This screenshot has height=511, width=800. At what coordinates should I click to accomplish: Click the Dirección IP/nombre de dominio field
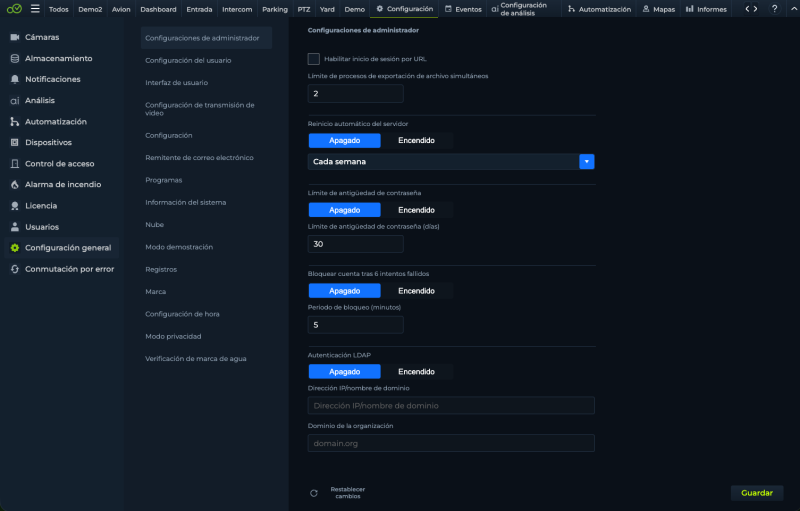click(451, 405)
